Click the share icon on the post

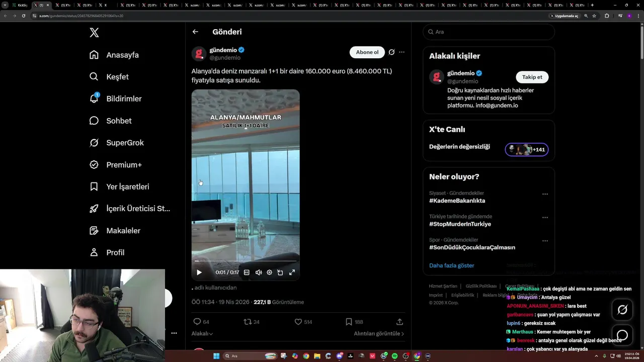(x=399, y=322)
